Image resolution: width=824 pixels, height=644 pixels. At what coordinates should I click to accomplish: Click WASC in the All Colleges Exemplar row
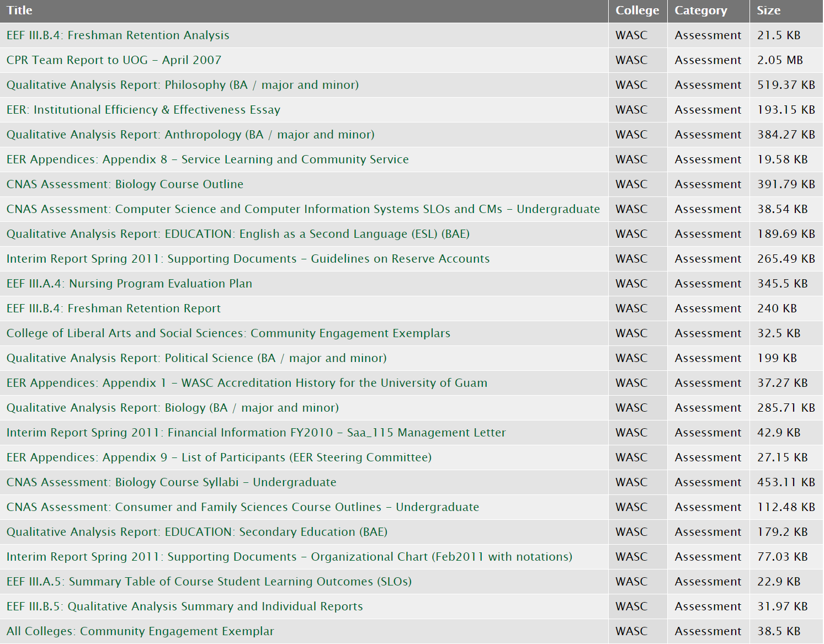point(631,631)
